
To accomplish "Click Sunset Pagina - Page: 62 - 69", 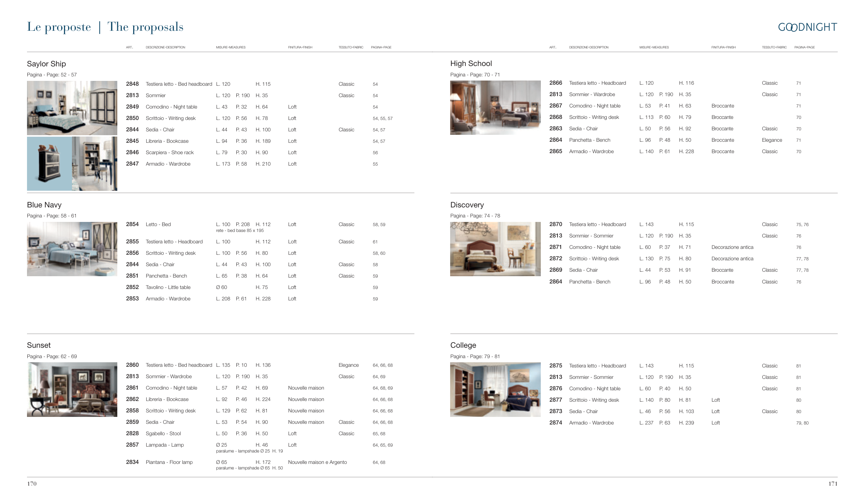I will (52, 356).
